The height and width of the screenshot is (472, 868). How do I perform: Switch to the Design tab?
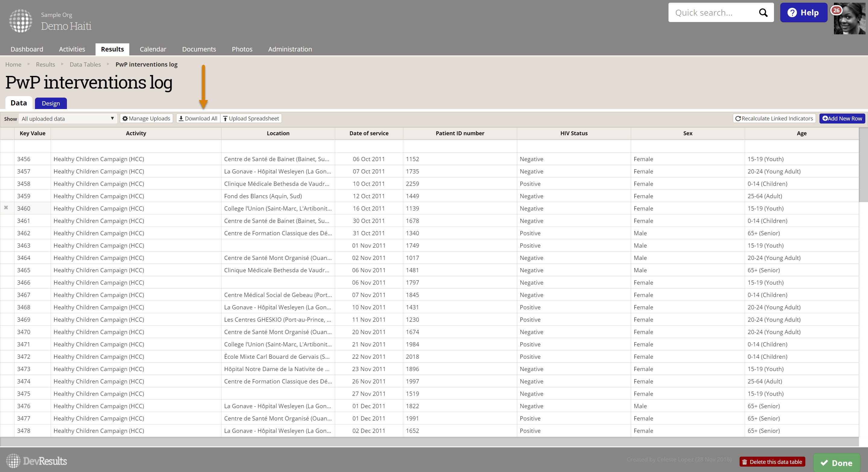51,103
